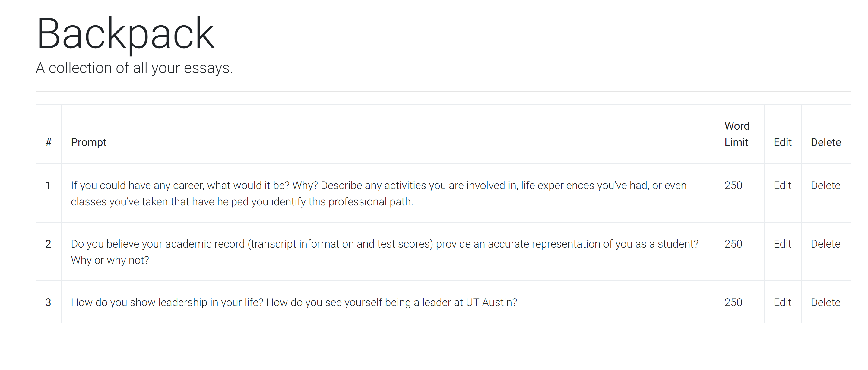
Task: Delete the academic record essay
Action: click(x=825, y=244)
